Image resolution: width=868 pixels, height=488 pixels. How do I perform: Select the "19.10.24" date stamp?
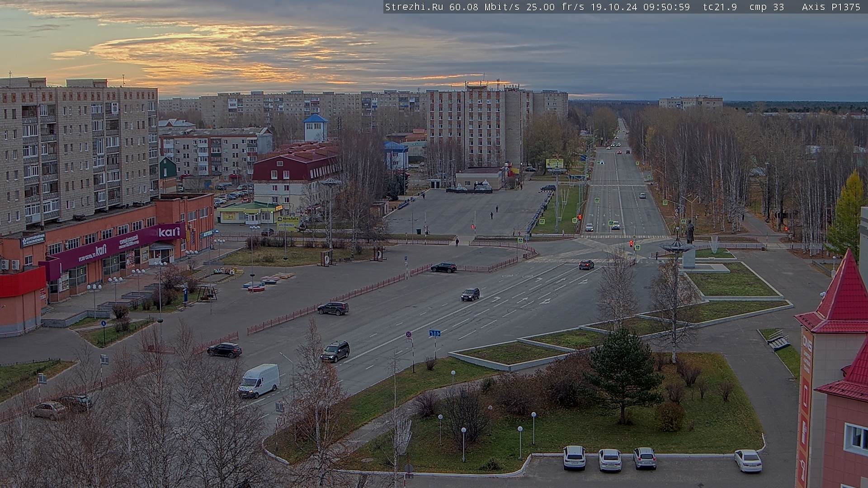point(613,7)
